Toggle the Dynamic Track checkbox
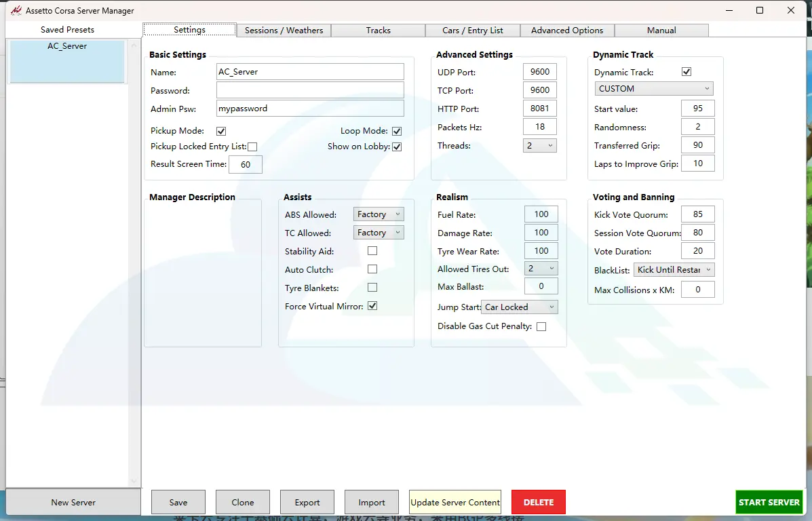Screen dimensions: 812x521 [686, 71]
